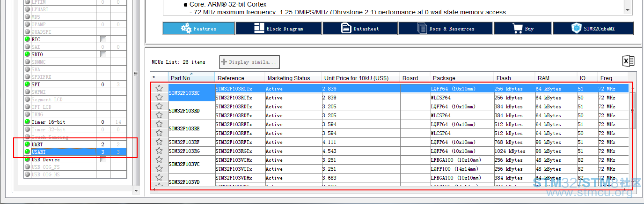Star the STM32F103RETx row
This screenshot has height=204, width=644.
(159, 124)
